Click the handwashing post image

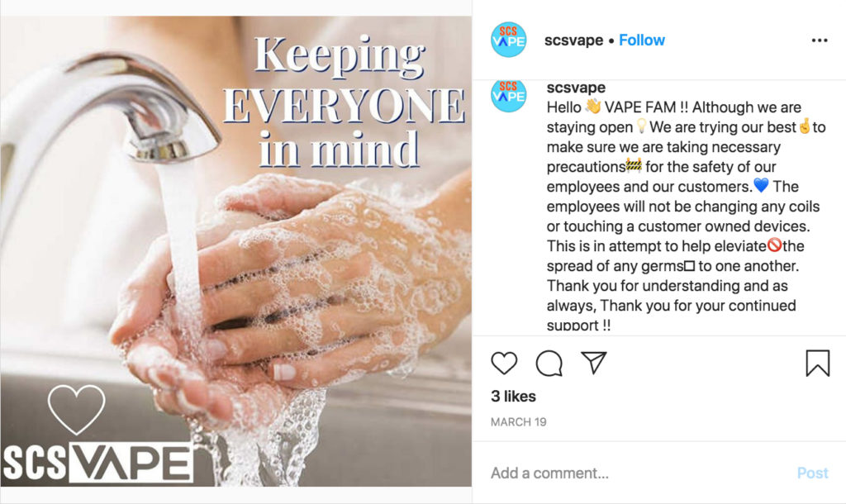(235, 251)
